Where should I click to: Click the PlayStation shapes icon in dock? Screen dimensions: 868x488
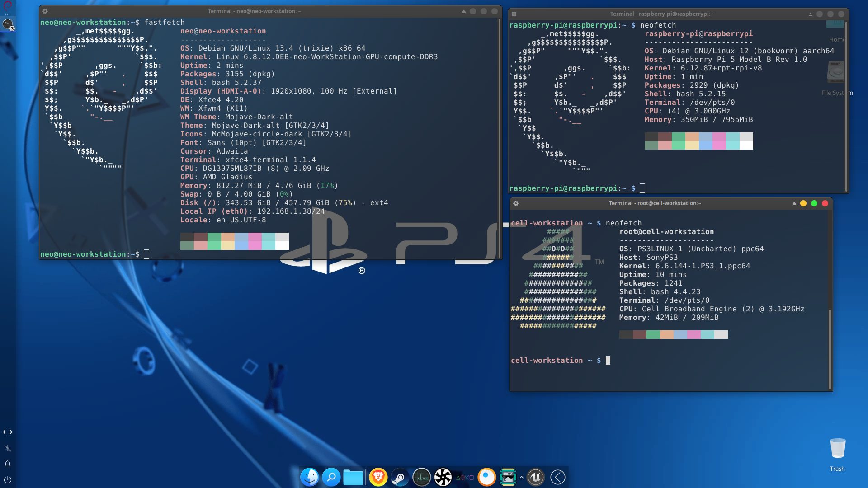tap(465, 477)
